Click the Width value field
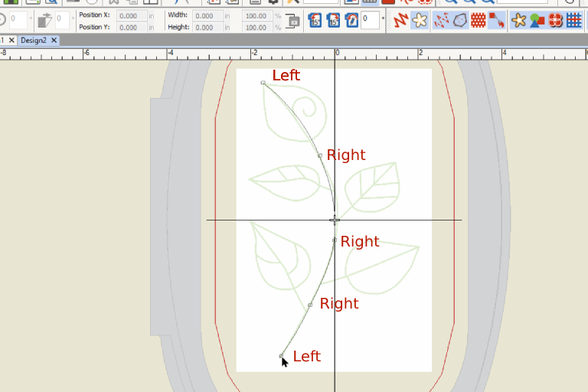588x392 pixels. click(207, 16)
